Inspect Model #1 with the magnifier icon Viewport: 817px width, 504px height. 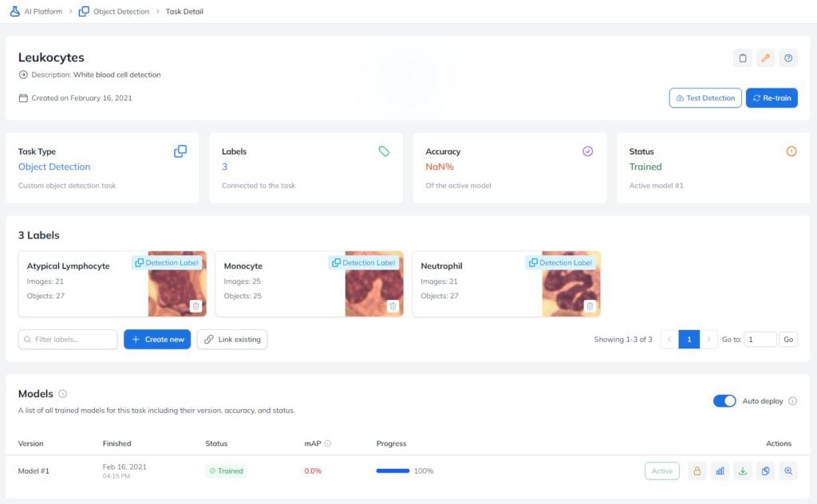click(788, 471)
